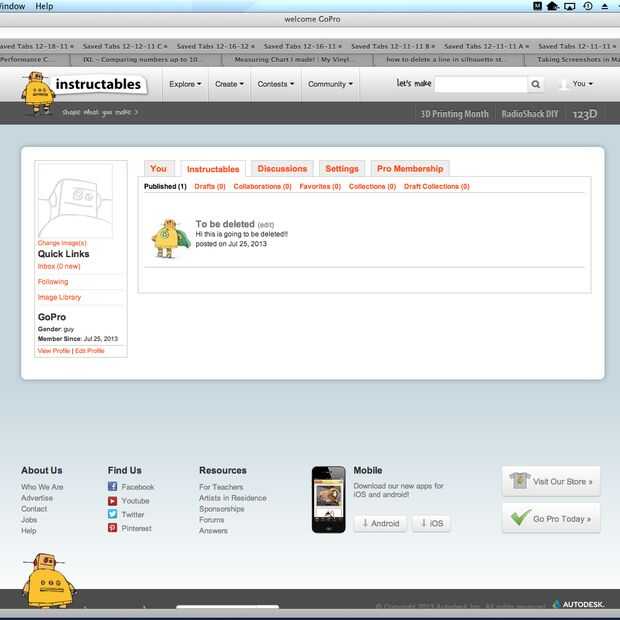This screenshot has height=620, width=620.
Task: Click the Facebook icon under Find Us
Action: click(x=112, y=486)
